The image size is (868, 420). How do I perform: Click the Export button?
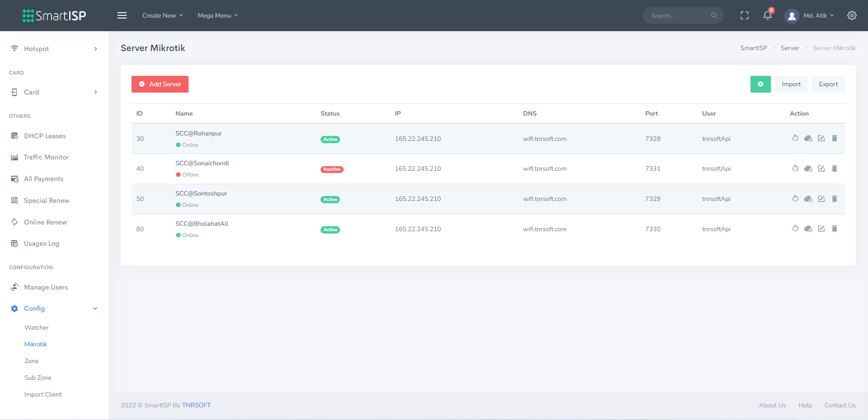(828, 84)
